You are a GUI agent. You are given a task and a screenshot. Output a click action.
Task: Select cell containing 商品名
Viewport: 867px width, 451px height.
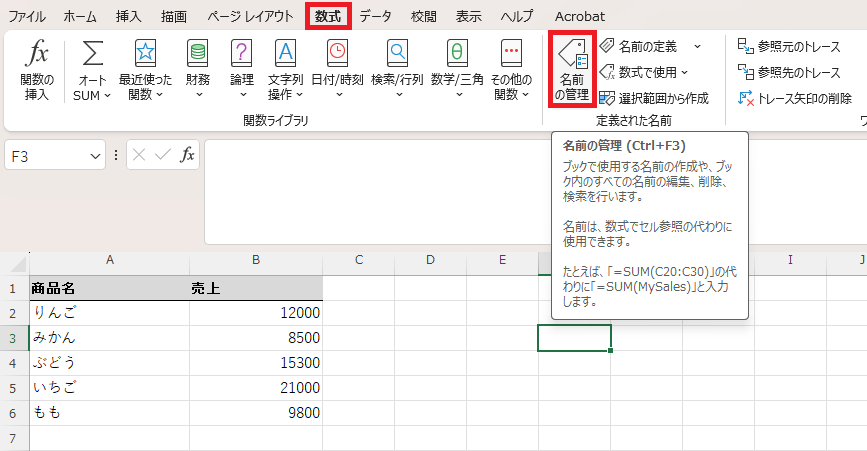point(109,288)
